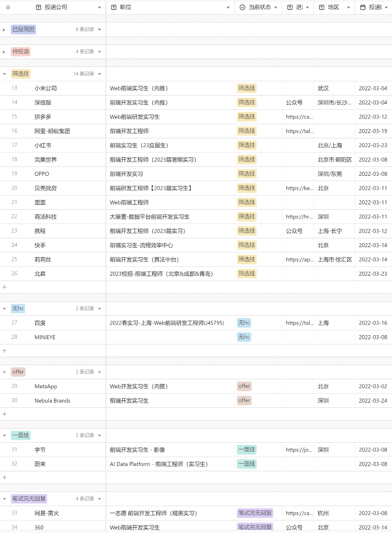
Task: Click the date 2022-03-24 in Nebula Brands row
Action: pyautogui.click(x=373, y=400)
